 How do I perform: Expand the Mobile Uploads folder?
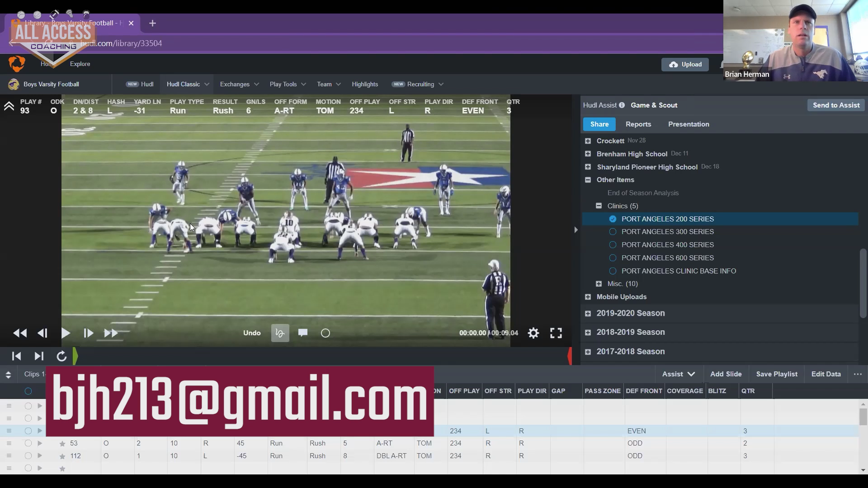(x=588, y=297)
